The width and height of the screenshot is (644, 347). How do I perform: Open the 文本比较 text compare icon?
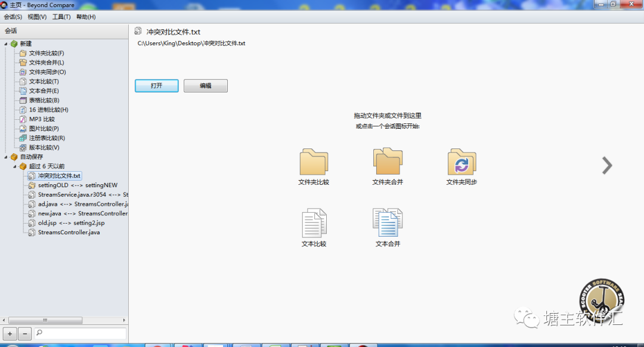point(314,223)
